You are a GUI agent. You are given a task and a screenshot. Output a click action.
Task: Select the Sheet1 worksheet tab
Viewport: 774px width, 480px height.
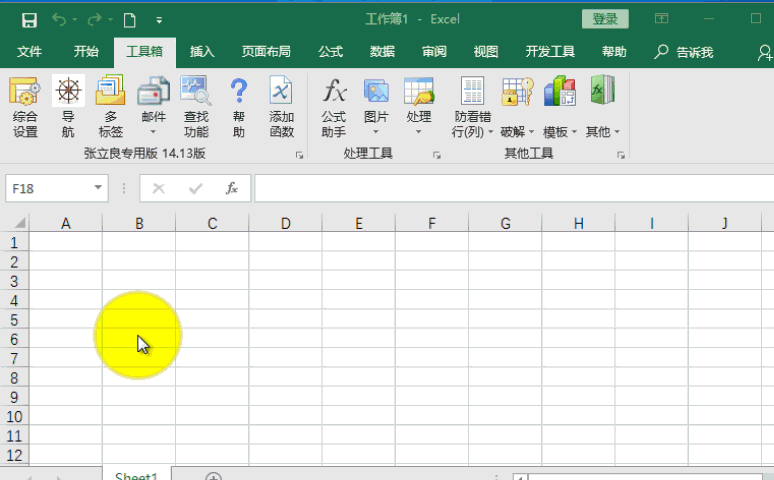coord(136,476)
